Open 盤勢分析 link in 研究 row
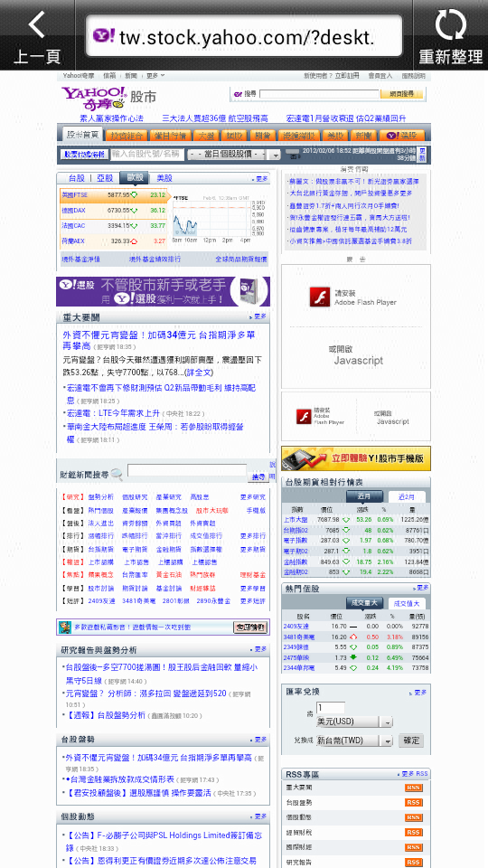The image size is (488, 868). coord(100,497)
